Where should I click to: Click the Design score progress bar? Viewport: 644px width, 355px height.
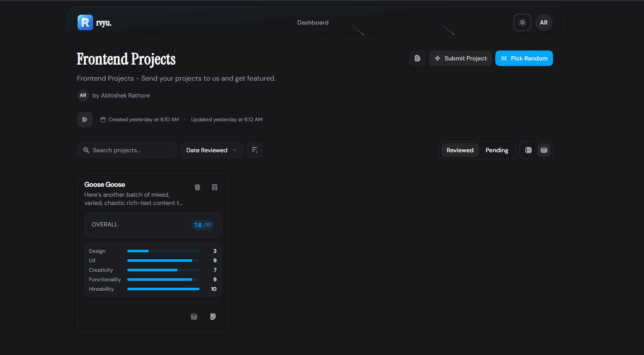coord(163,251)
